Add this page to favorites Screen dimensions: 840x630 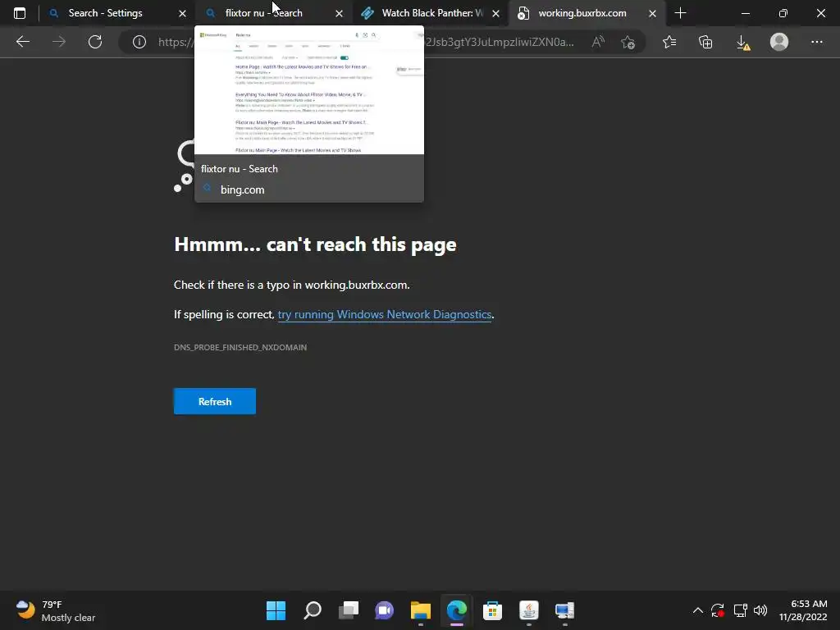[628, 42]
